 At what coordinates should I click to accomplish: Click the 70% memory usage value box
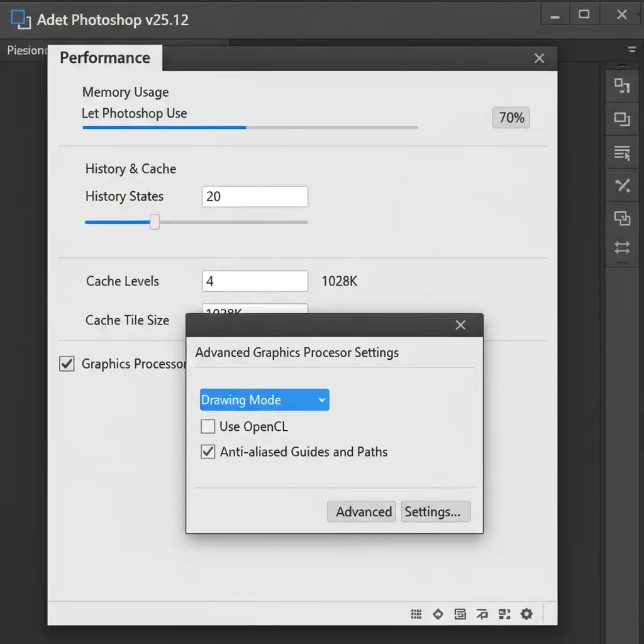pyautogui.click(x=511, y=118)
